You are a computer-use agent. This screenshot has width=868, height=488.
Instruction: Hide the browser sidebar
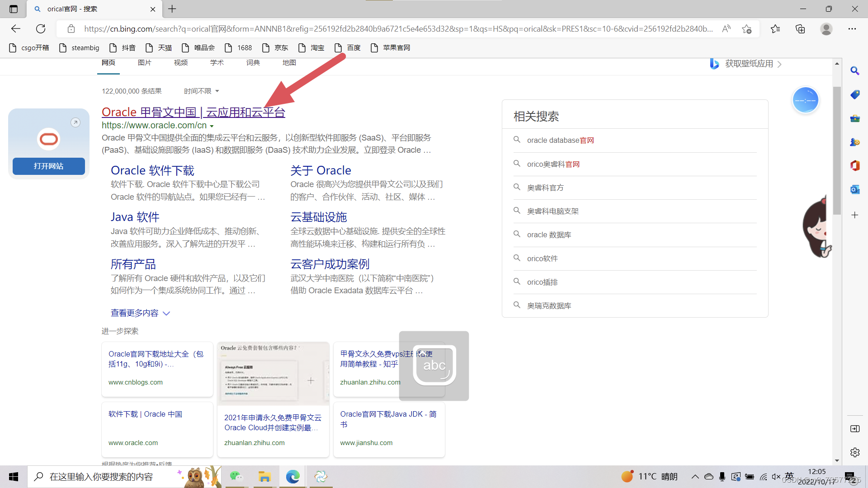(x=854, y=429)
